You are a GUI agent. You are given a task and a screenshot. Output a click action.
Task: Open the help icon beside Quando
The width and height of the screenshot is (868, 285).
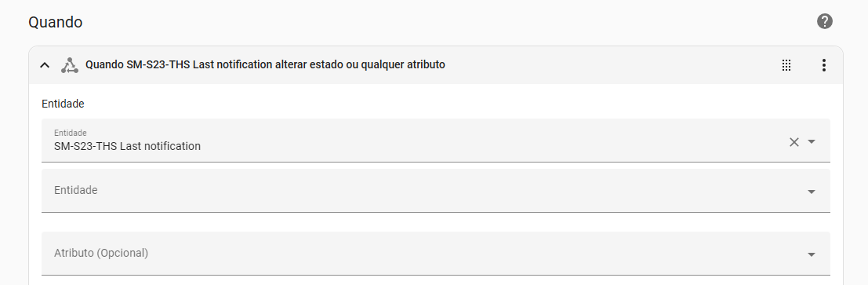(x=824, y=22)
